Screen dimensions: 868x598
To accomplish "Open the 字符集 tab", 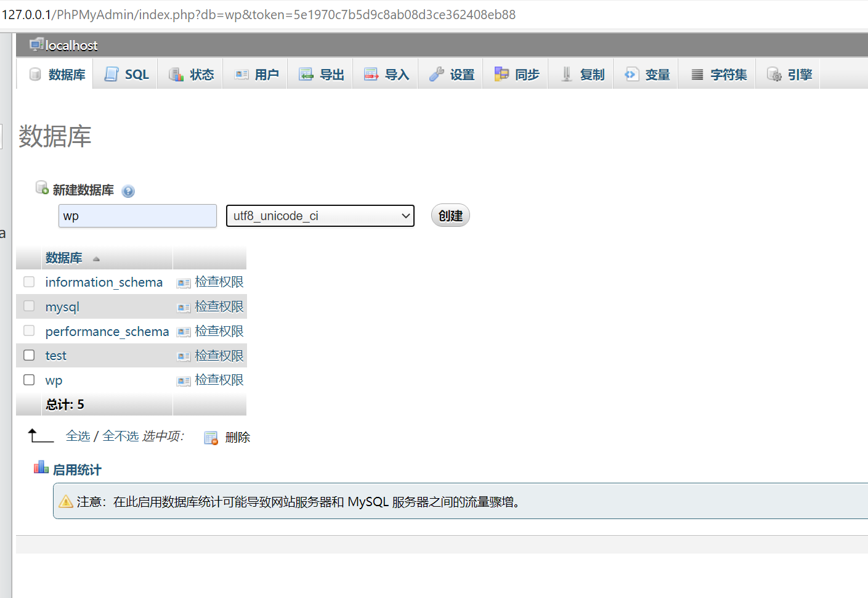I will click(x=717, y=74).
